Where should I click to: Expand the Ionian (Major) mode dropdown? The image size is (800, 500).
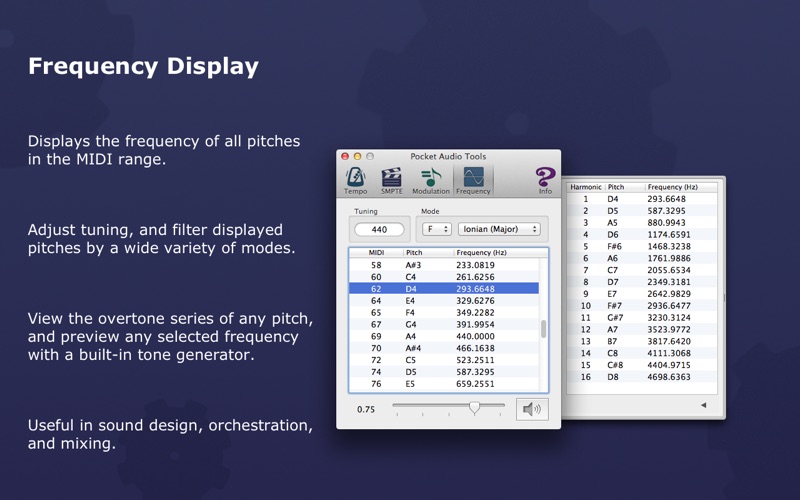click(x=500, y=229)
